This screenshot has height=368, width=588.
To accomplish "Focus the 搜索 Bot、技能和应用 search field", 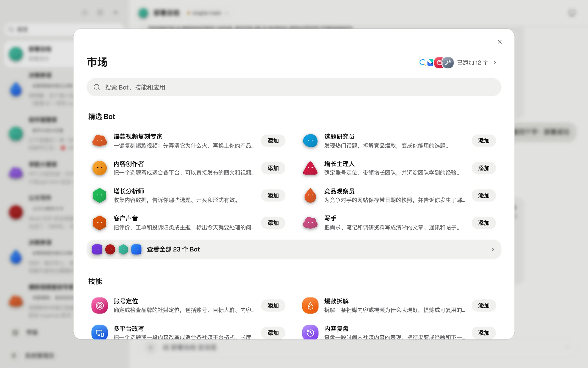I will click(x=294, y=87).
